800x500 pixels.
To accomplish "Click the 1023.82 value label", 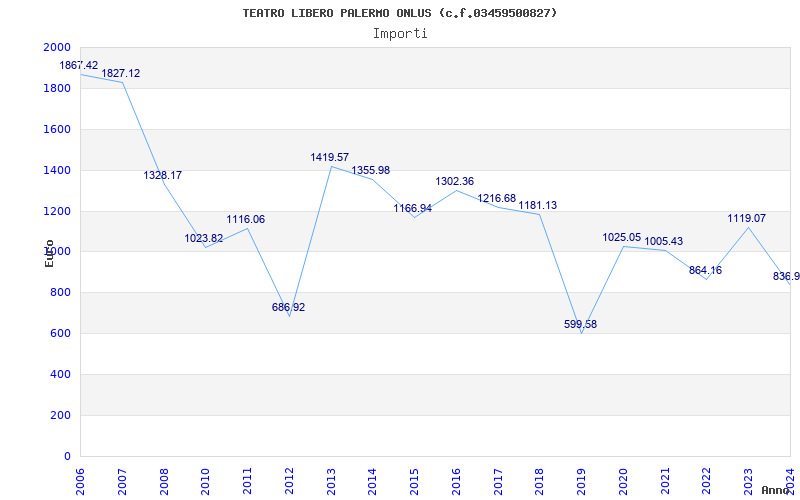I will point(204,238).
